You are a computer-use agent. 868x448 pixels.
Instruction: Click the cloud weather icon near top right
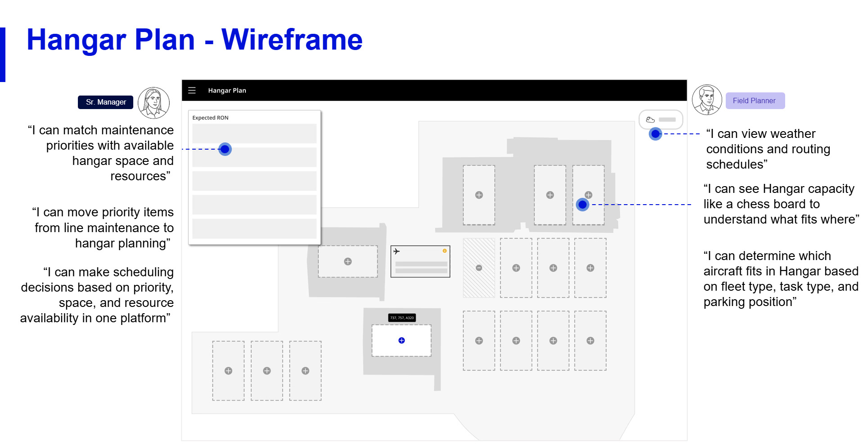(x=651, y=119)
